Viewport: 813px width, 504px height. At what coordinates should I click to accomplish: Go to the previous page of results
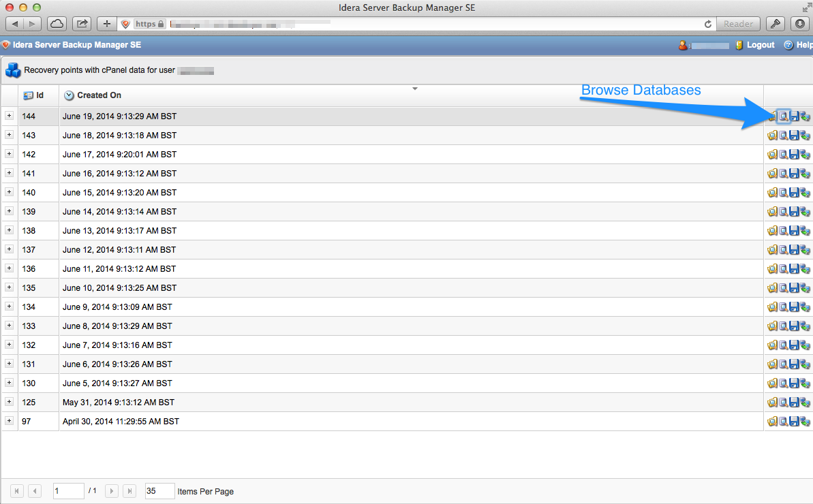pyautogui.click(x=35, y=491)
